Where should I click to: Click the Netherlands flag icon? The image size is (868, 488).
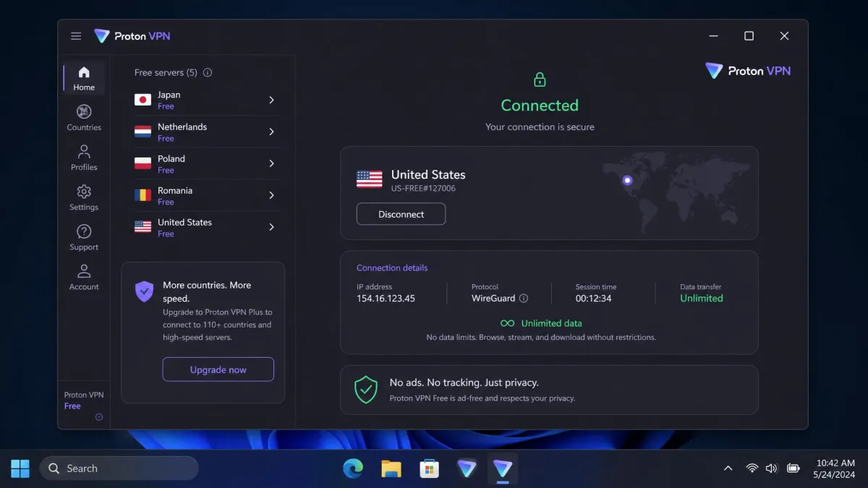pyautogui.click(x=143, y=132)
